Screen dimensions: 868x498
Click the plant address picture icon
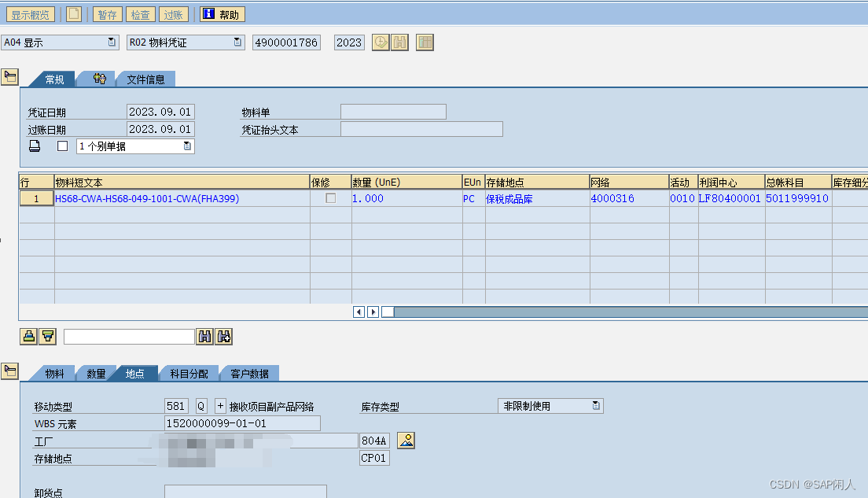tap(406, 441)
